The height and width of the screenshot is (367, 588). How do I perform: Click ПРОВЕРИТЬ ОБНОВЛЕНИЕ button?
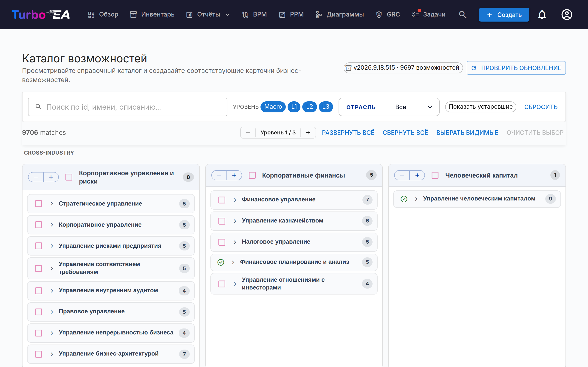click(x=516, y=68)
